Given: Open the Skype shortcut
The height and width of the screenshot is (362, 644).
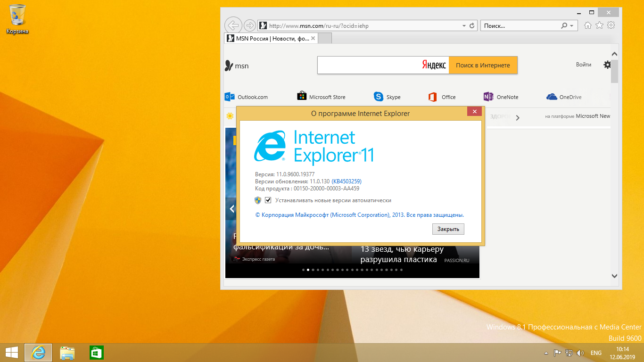Looking at the screenshot, I should pyautogui.click(x=387, y=97).
